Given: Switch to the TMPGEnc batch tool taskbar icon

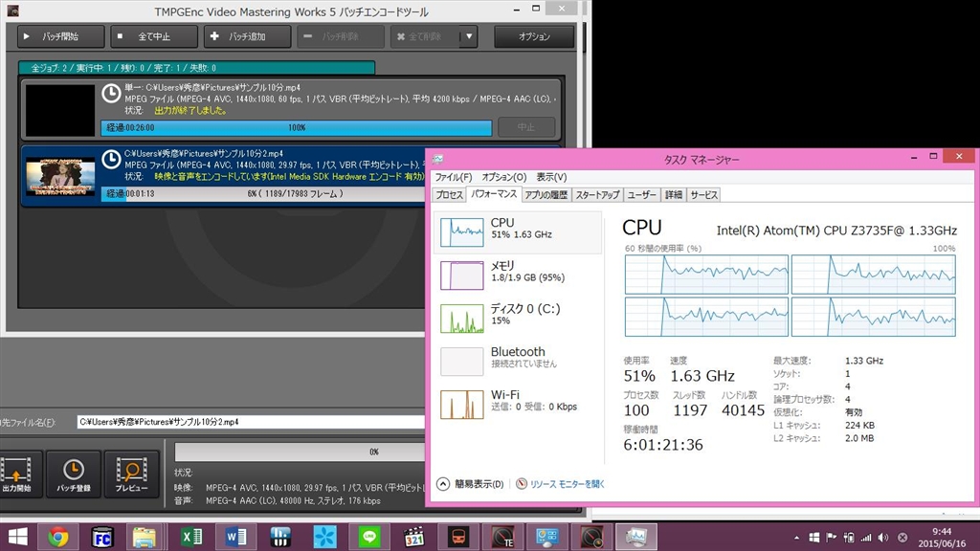Looking at the screenshot, I should [591, 538].
